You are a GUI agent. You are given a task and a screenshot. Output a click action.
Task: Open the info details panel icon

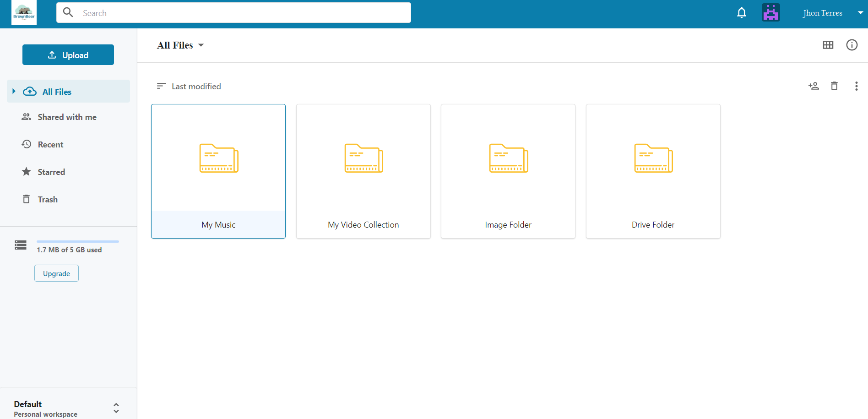852,45
